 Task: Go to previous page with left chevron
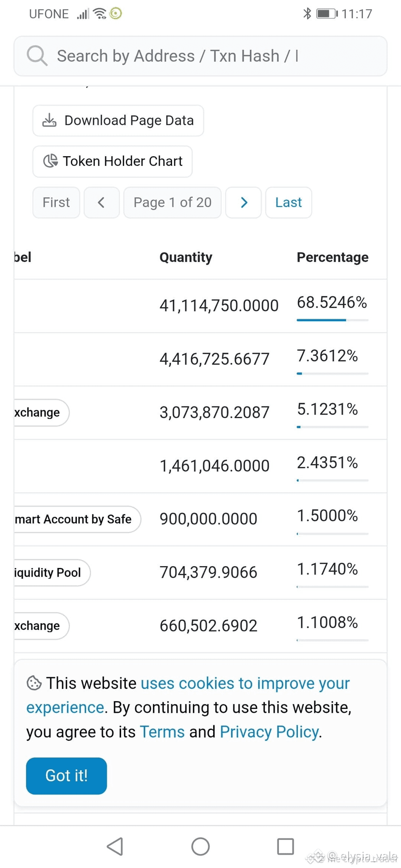click(101, 202)
